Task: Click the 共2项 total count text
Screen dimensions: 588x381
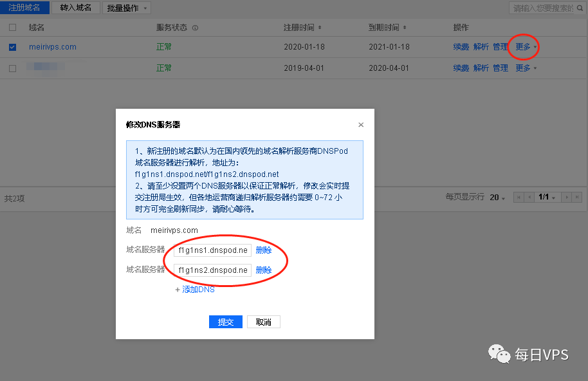Action: point(15,198)
